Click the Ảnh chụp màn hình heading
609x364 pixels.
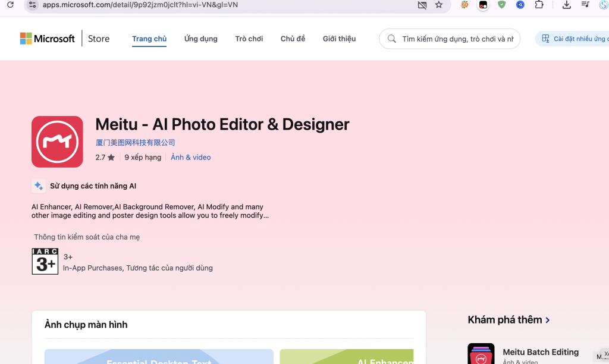pos(86,325)
